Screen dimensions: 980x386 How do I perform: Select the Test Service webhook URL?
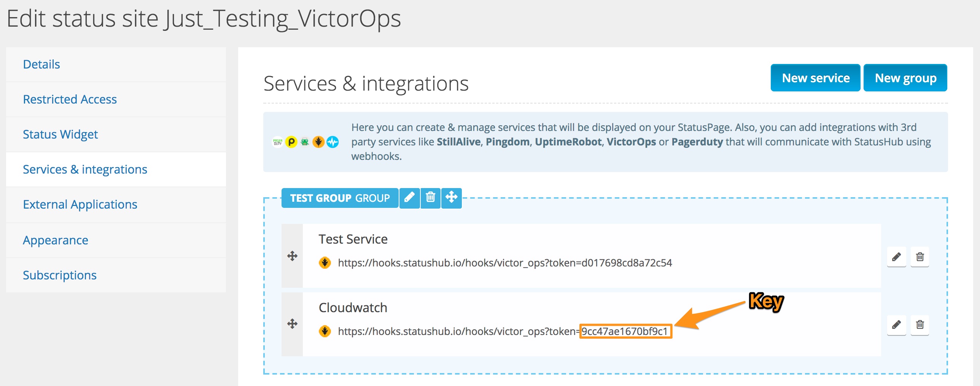505,263
